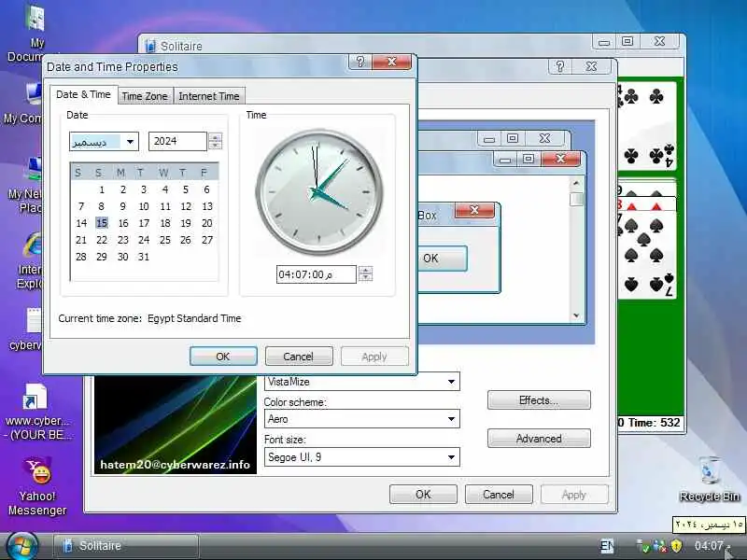Select the Date & Time tab
This screenshot has height=560, width=747.
point(83,94)
